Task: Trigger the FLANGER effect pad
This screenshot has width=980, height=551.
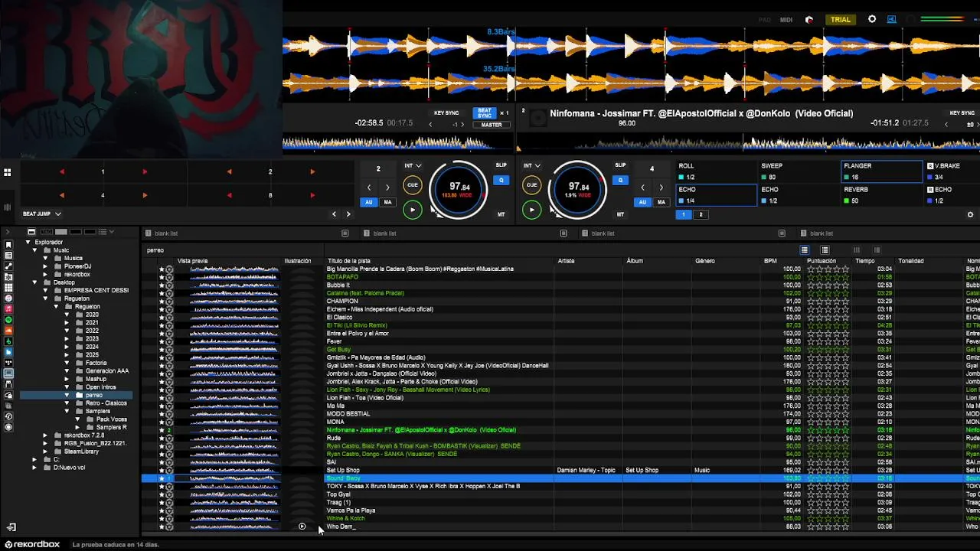Action: coord(881,171)
